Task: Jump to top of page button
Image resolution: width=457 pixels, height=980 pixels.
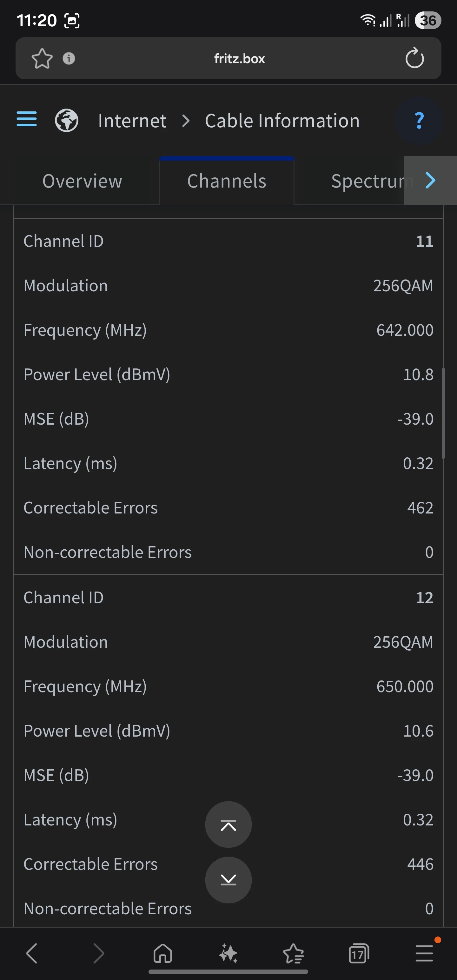Action: [228, 825]
